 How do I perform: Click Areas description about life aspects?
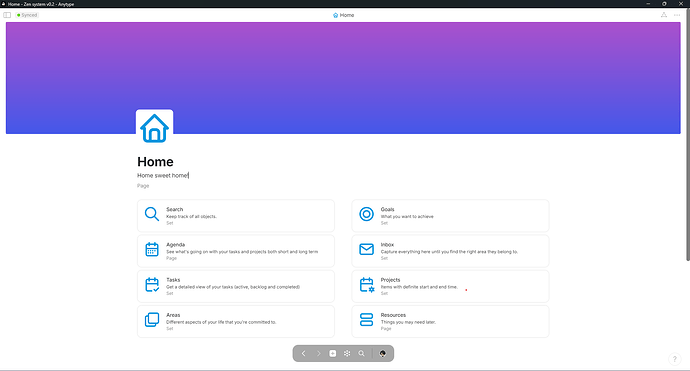(221, 322)
